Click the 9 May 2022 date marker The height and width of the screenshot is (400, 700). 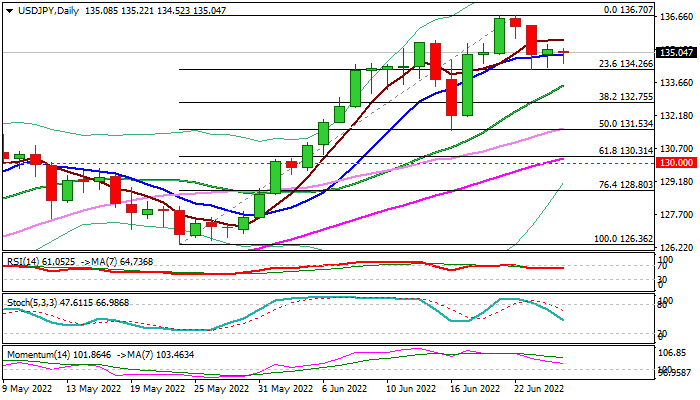27,387
